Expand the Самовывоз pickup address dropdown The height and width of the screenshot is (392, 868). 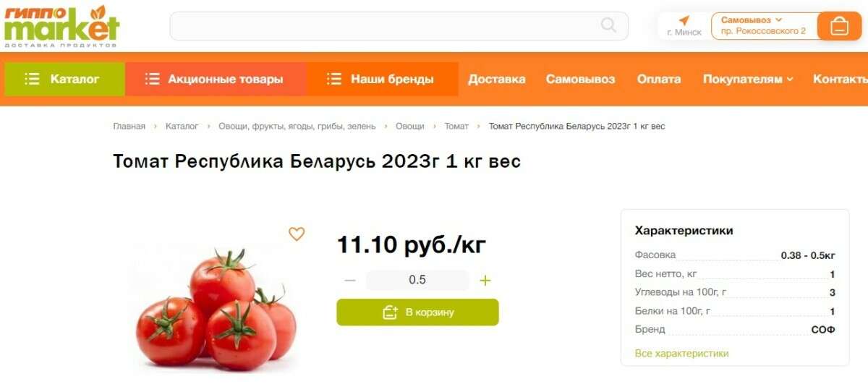pos(764,25)
